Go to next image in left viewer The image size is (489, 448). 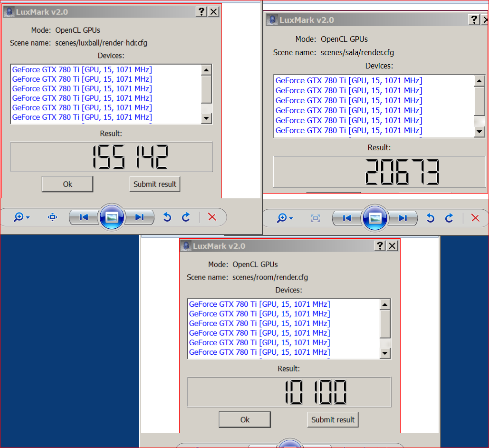139,217
